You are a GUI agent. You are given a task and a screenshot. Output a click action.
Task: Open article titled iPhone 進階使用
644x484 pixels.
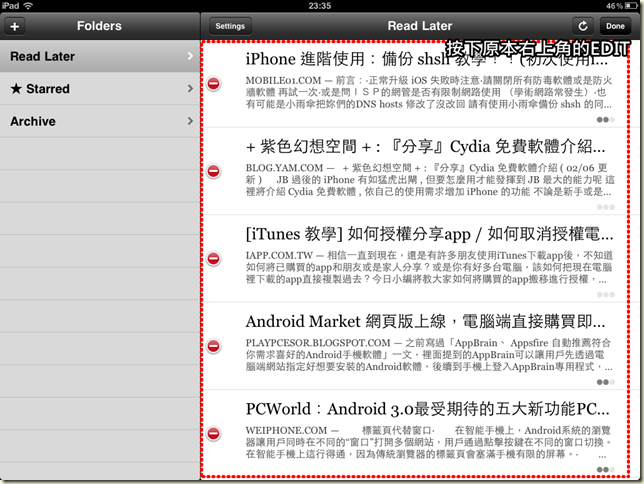pos(427,59)
